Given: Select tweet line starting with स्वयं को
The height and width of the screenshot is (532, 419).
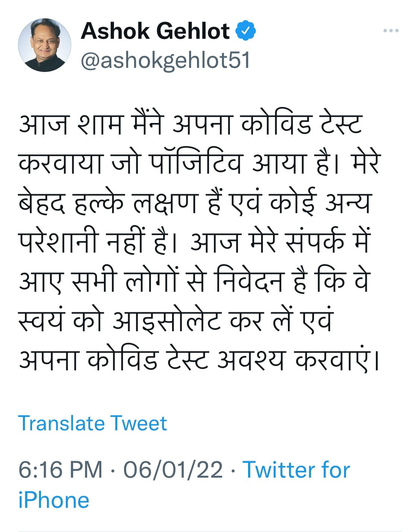Looking at the screenshot, I should coord(175,320).
